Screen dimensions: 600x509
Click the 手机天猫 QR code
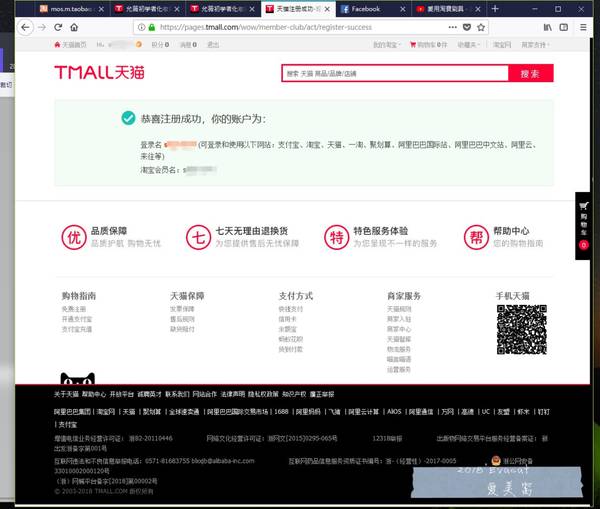pyautogui.click(x=522, y=330)
